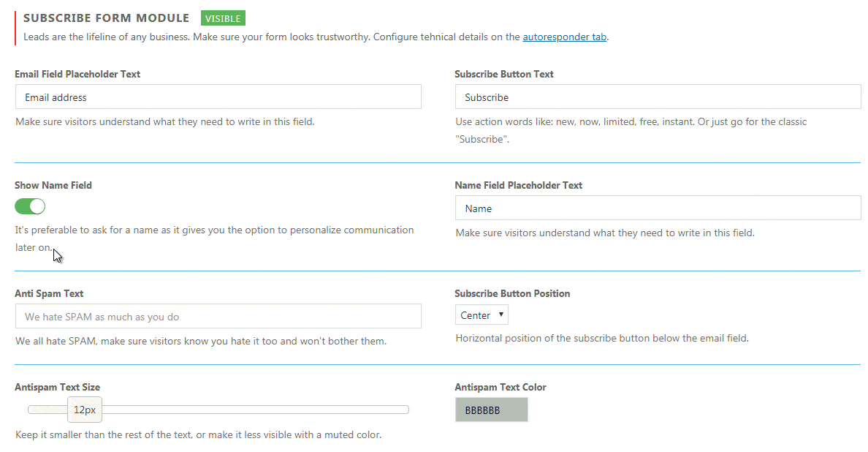Select the Name placeholder text field
The height and width of the screenshot is (452, 868).
[658, 208]
